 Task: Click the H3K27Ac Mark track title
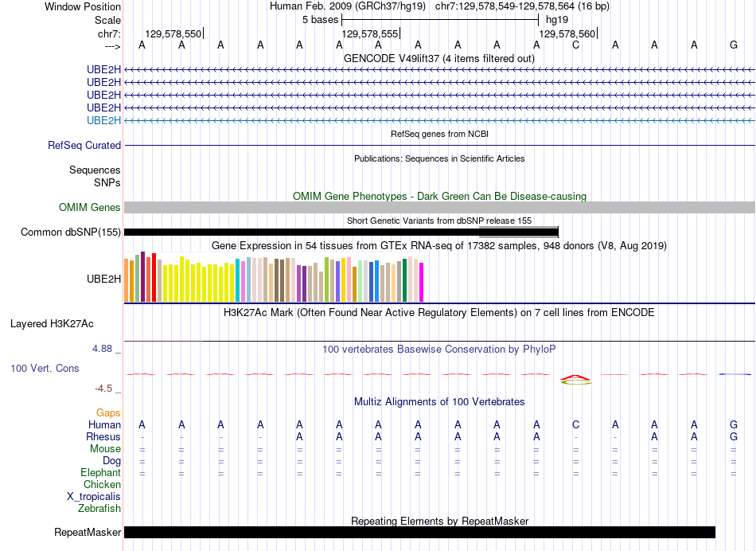tap(439, 312)
